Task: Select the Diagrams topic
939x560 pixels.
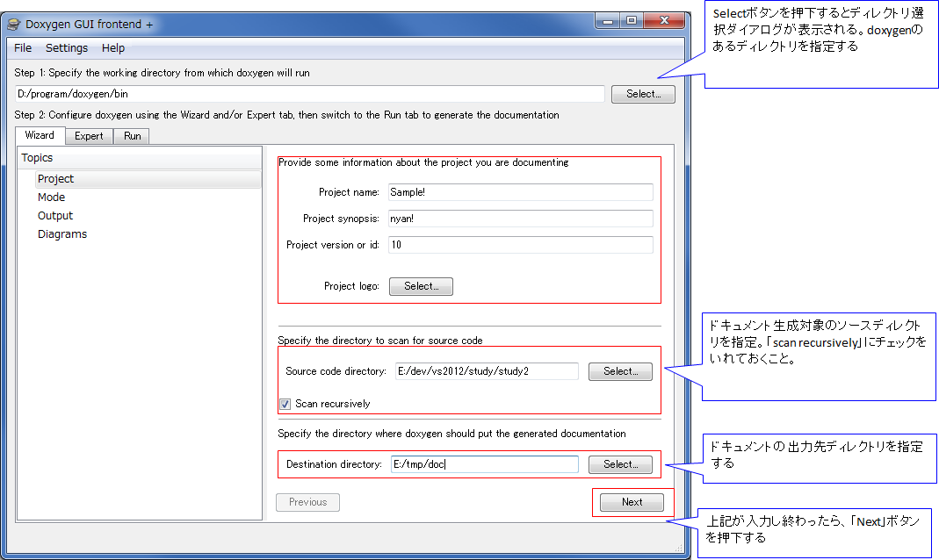Action: (62, 234)
